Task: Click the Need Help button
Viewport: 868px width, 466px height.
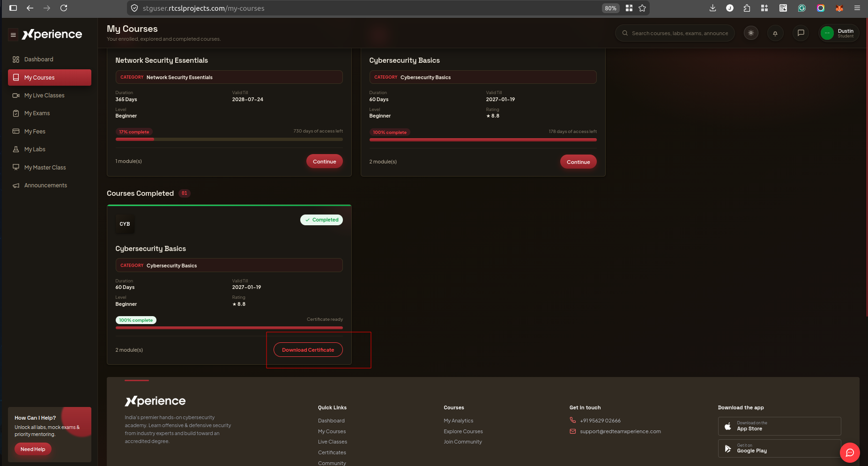Action: point(33,449)
